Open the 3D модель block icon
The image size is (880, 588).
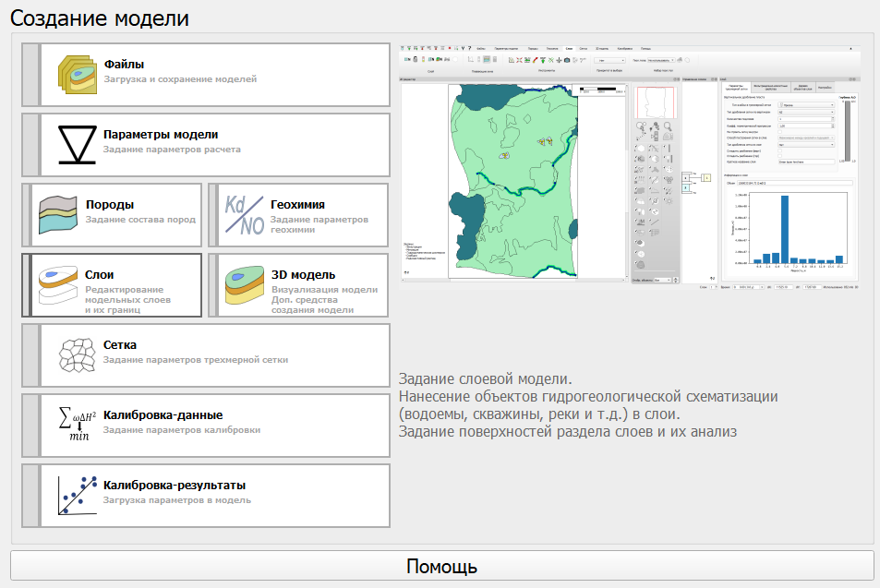coord(244,285)
